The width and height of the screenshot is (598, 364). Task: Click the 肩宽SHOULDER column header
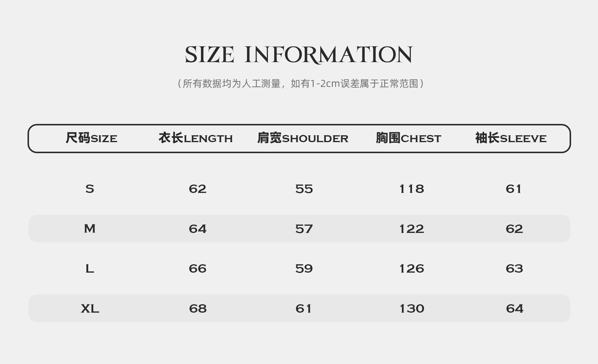303,139
